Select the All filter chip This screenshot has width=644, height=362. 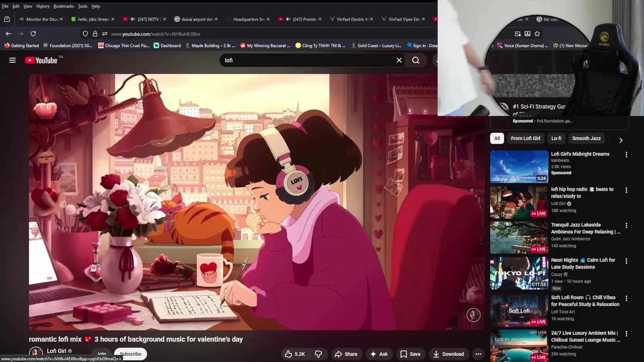click(x=497, y=138)
